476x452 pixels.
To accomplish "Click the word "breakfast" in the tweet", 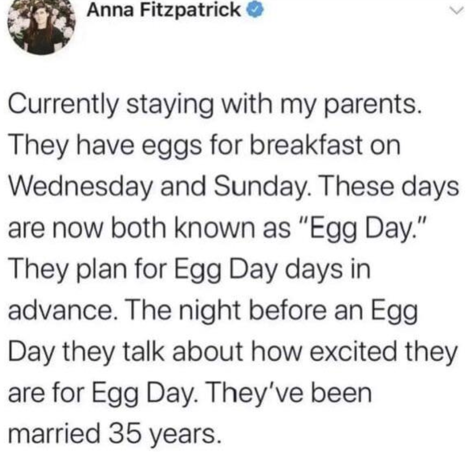I will pos(312,147).
